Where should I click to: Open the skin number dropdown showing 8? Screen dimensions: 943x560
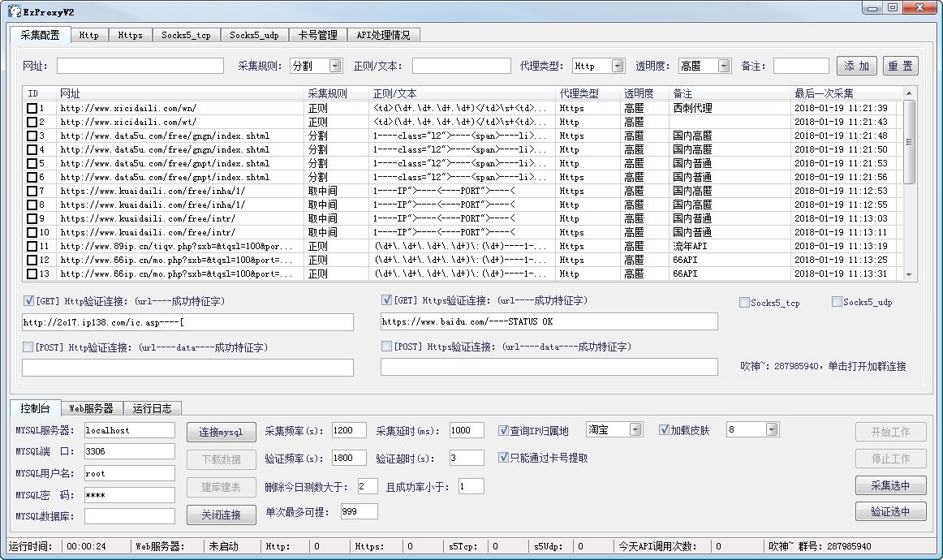[773, 429]
